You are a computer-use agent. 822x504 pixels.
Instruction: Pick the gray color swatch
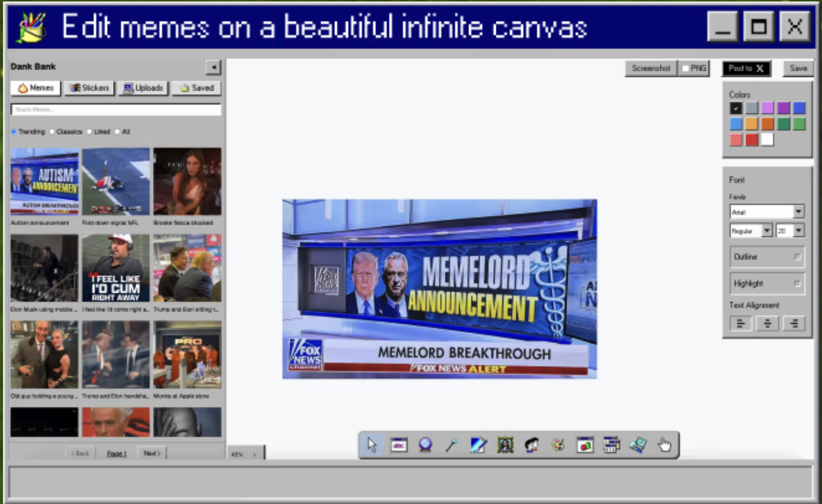(x=751, y=108)
